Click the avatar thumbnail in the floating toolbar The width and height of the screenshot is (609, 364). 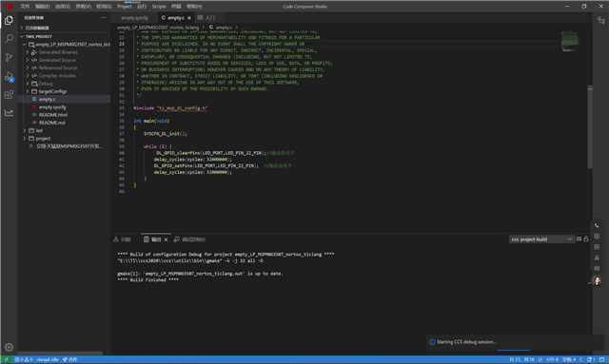coord(597,280)
